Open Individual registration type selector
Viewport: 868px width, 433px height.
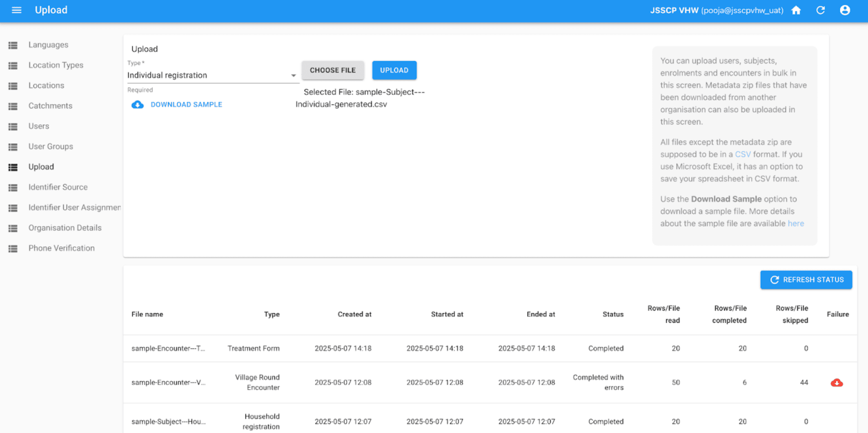pyautogui.click(x=212, y=75)
